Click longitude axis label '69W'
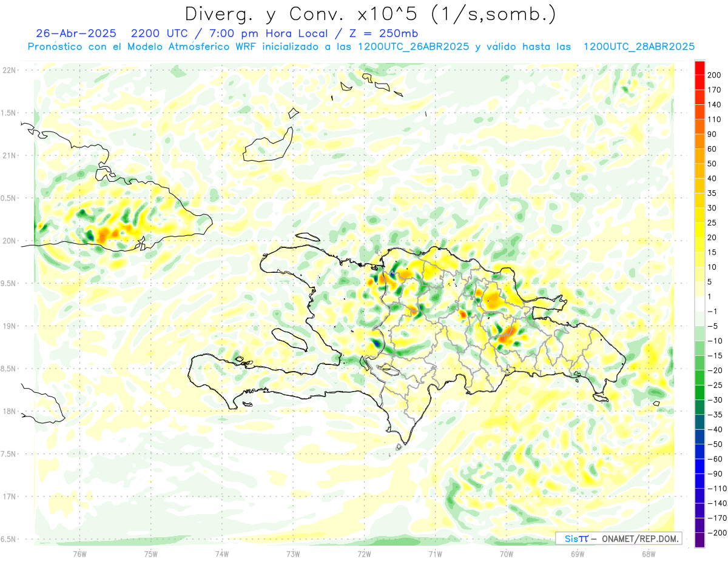728x562 pixels. (578, 554)
